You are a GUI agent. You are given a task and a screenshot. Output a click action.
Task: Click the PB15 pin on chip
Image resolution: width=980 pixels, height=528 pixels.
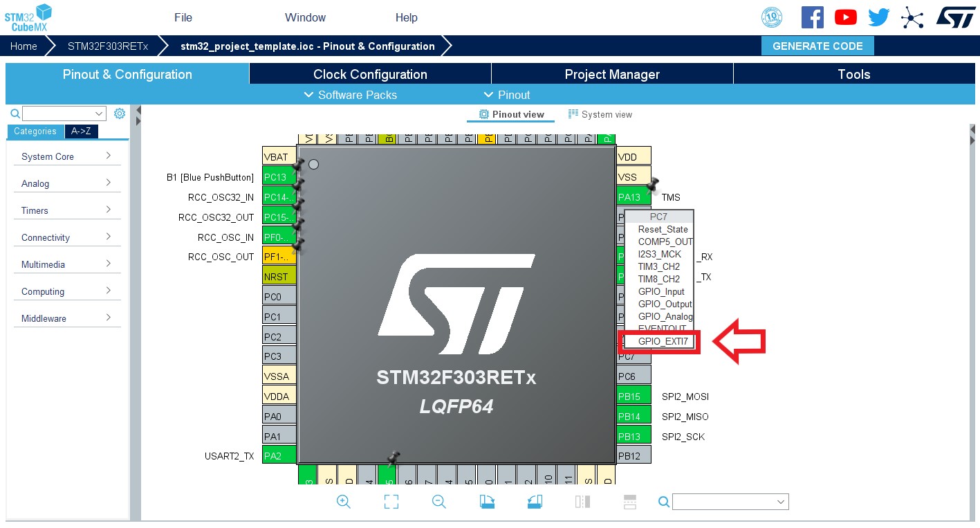[x=634, y=397]
